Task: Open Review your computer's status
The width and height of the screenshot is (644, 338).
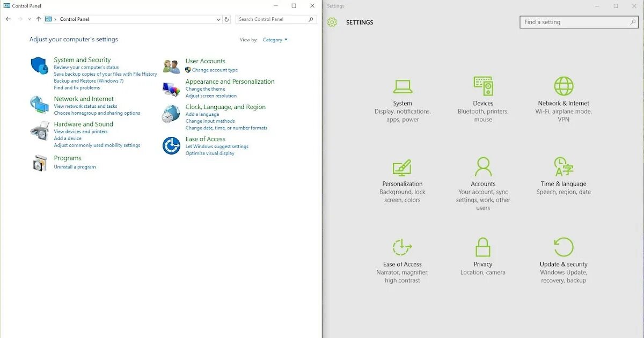Action: pyautogui.click(x=86, y=67)
